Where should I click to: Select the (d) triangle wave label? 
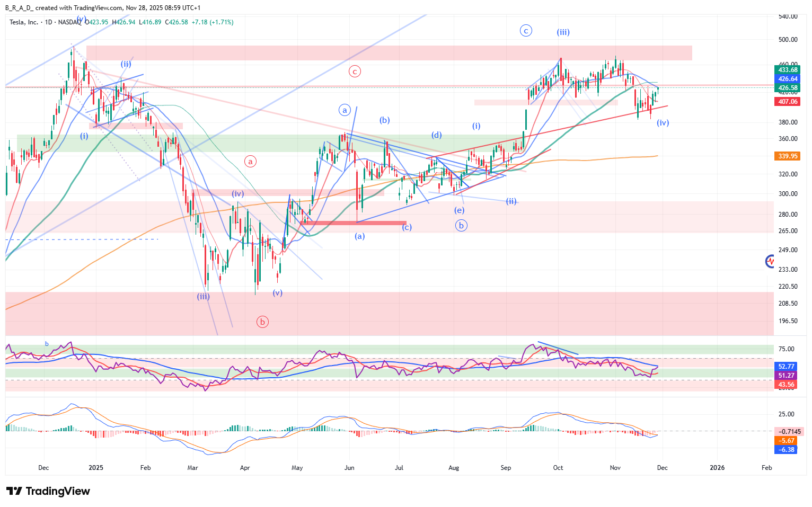click(436, 135)
